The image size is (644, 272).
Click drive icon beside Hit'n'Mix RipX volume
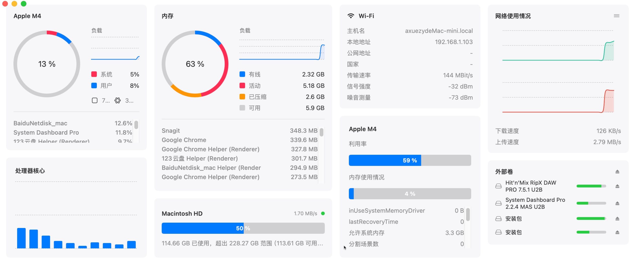(498, 186)
